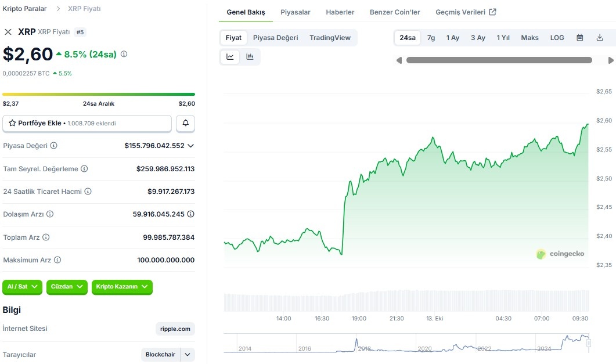
Task: Expand the Tarayıcılar chevron dropdown
Action: [188, 355]
